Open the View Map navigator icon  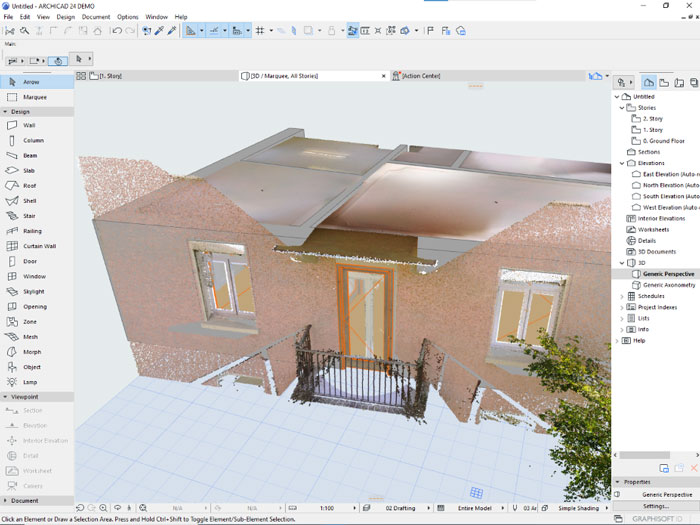pyautogui.click(x=664, y=82)
